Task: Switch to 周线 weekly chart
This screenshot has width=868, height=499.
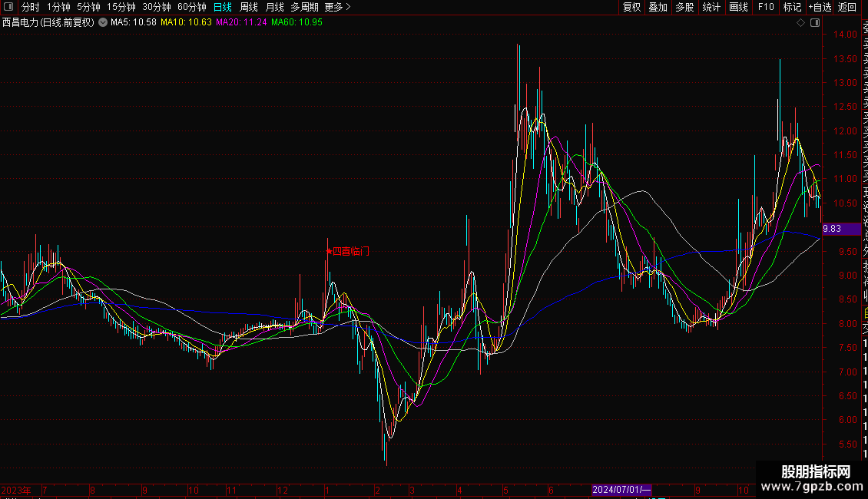Action: click(249, 7)
